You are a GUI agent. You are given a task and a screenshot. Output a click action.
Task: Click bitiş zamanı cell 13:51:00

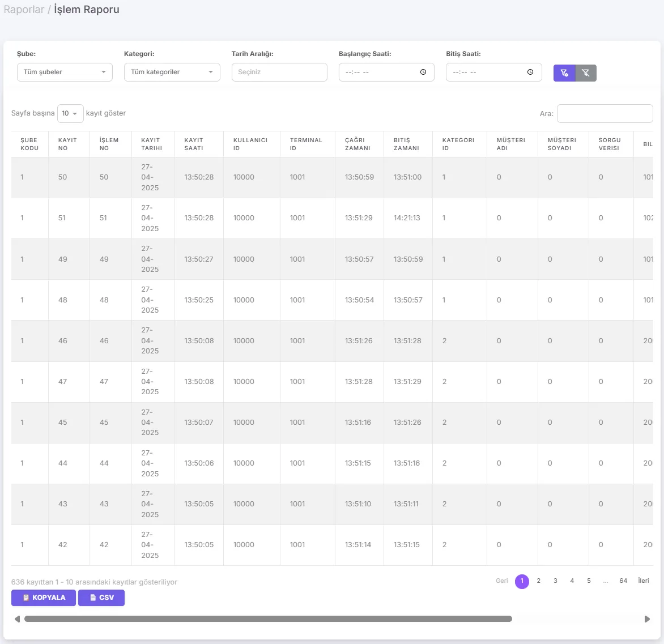point(407,177)
